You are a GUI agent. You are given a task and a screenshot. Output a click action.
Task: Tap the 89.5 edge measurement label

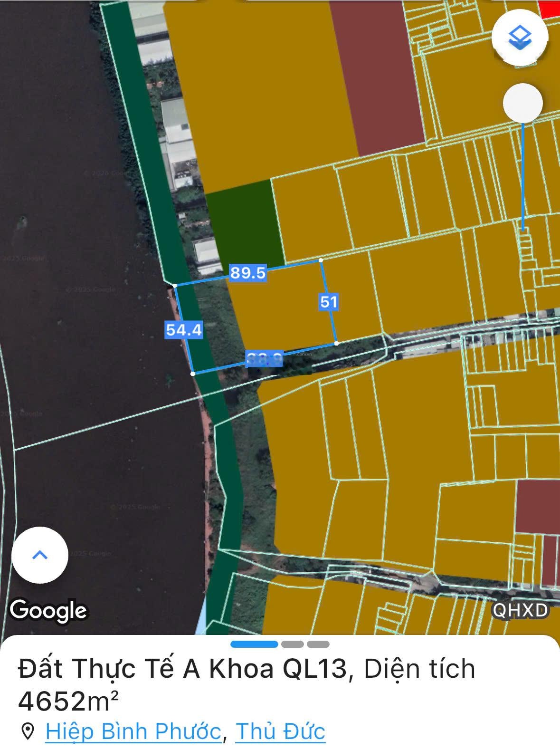click(247, 273)
